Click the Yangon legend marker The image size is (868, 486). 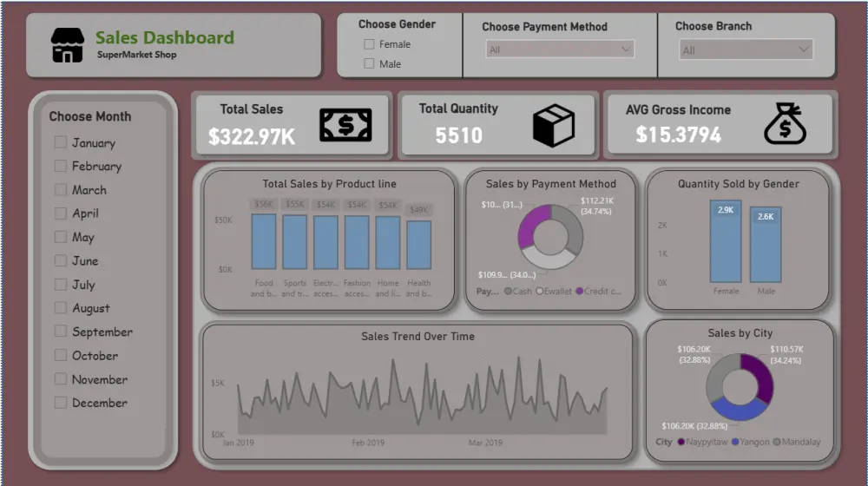coord(735,442)
